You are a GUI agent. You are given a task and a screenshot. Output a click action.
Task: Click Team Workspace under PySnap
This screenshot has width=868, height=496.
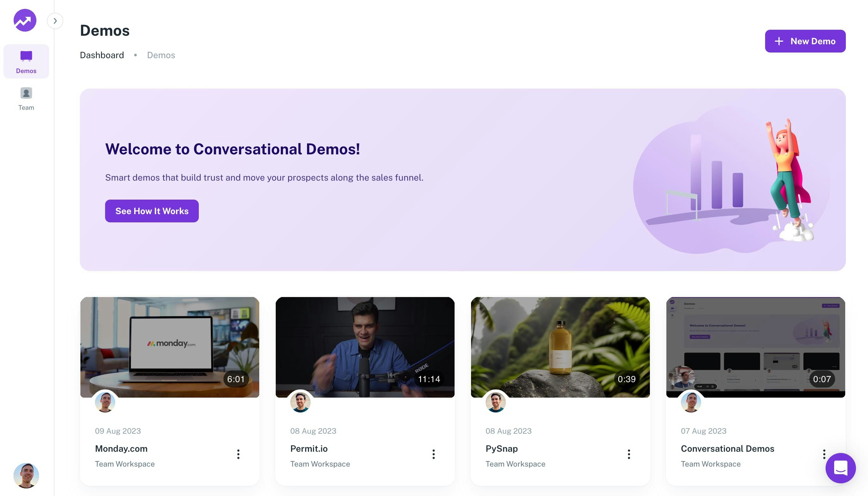[515, 464]
